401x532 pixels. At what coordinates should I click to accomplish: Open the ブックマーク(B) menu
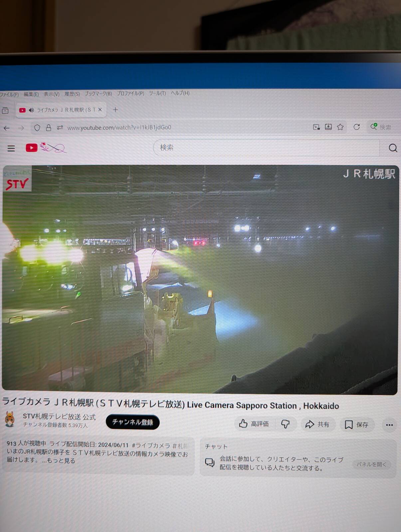(x=98, y=94)
